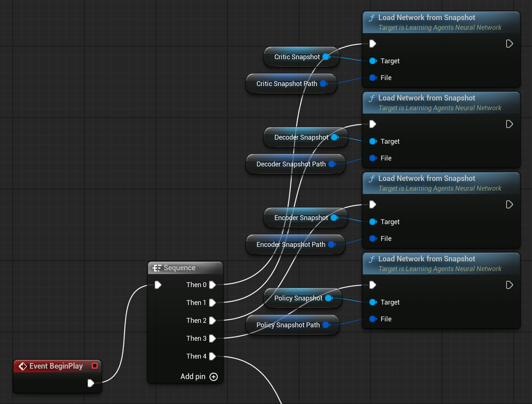Click the Then 2 exec pin on Sequence
This screenshot has width=532, height=404.
coord(213,320)
